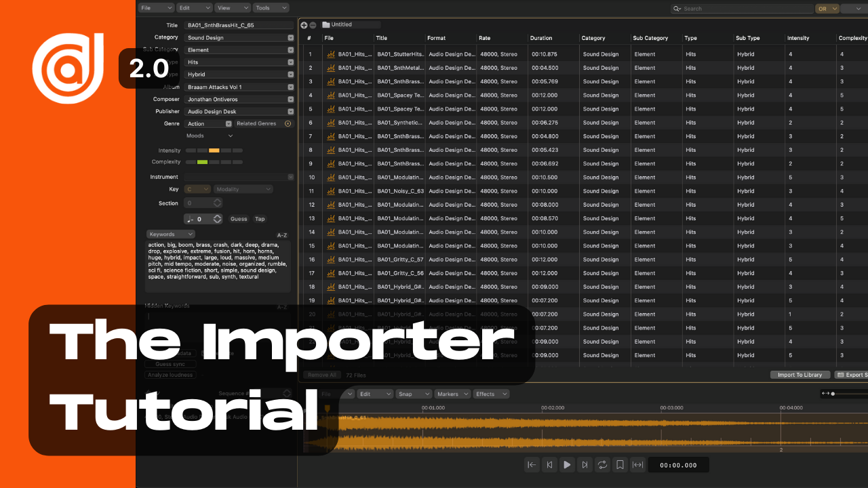
Task: Open the Effects menu in the waveform editor
Action: 491,394
